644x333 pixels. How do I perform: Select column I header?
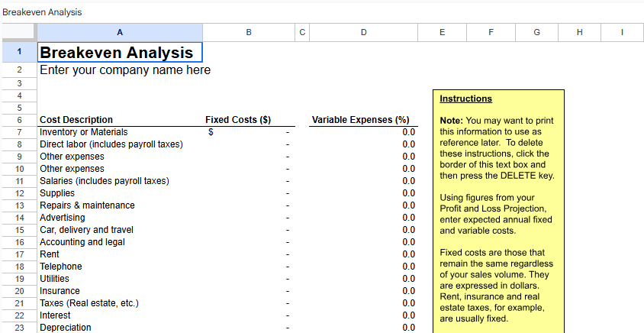622,32
